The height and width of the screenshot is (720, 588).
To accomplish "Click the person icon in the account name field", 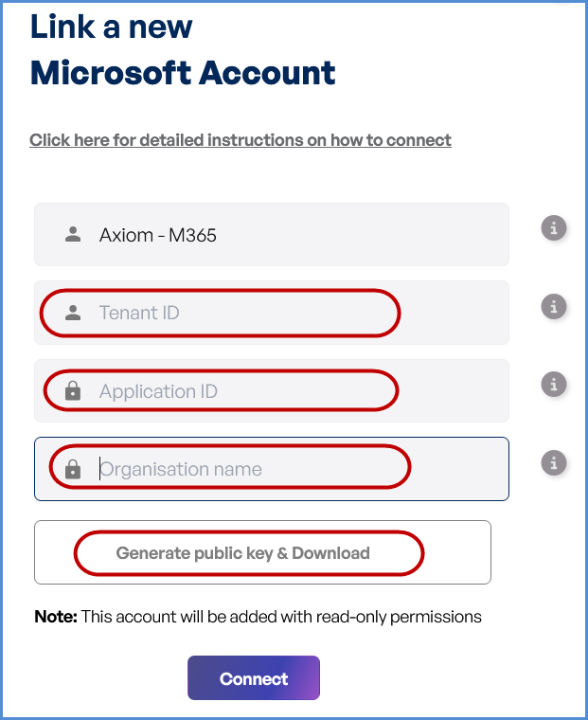I will (73, 234).
